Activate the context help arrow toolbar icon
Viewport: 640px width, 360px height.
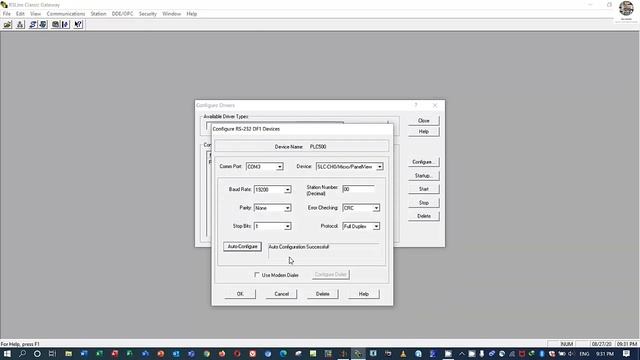pyautogui.click(x=78, y=24)
